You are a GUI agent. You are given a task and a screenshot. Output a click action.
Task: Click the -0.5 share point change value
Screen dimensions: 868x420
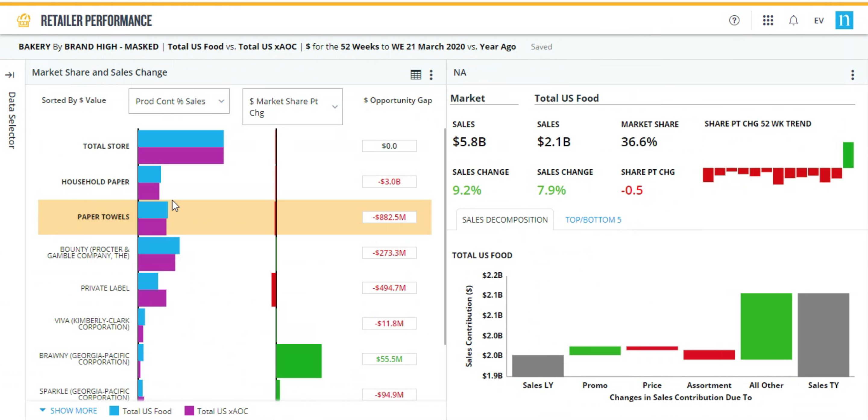pyautogui.click(x=632, y=190)
